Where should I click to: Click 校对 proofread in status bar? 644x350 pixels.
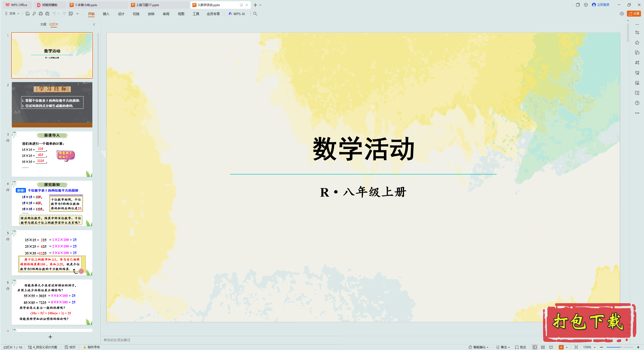70,347
